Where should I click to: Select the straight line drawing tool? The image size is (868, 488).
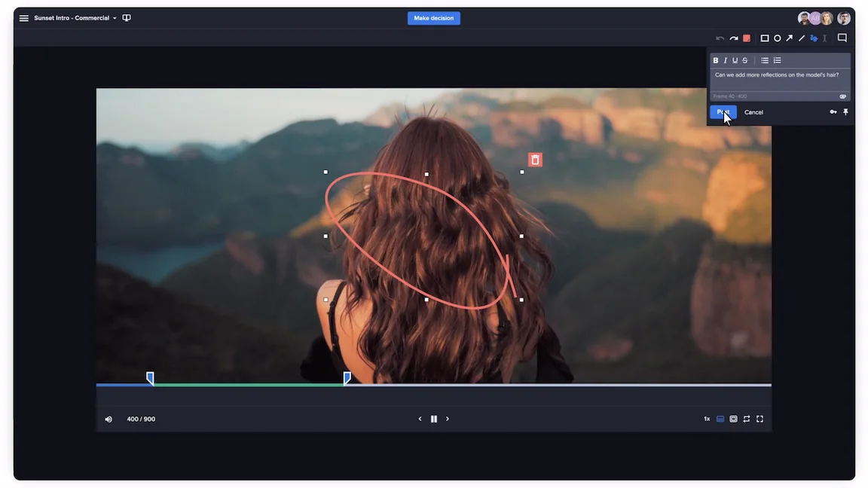[x=801, y=38]
